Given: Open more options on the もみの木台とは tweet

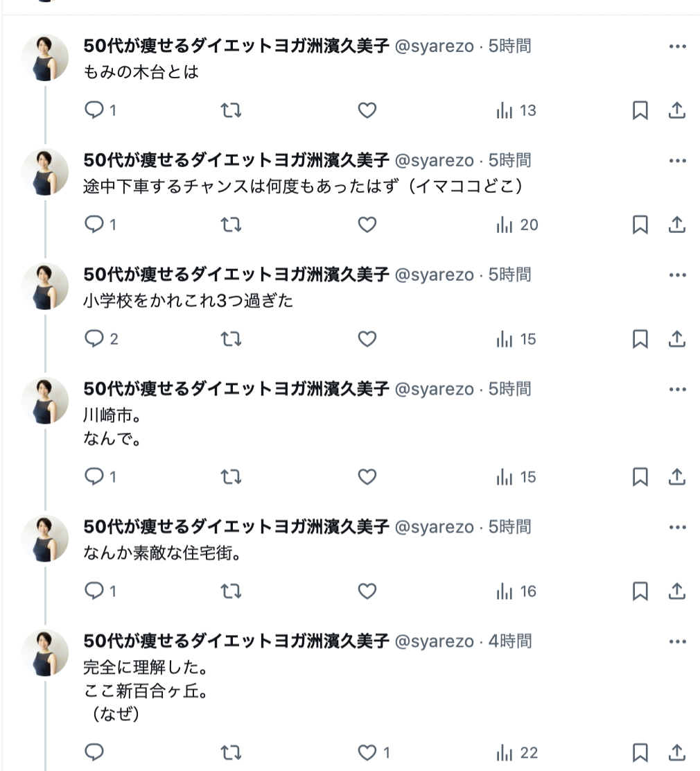Looking at the screenshot, I should [677, 46].
